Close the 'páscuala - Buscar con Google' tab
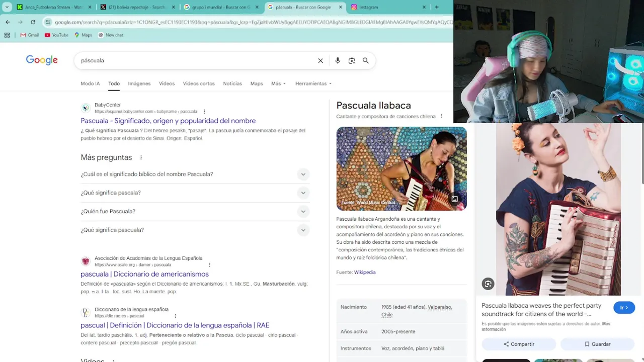The image size is (644, 362). [340, 7]
